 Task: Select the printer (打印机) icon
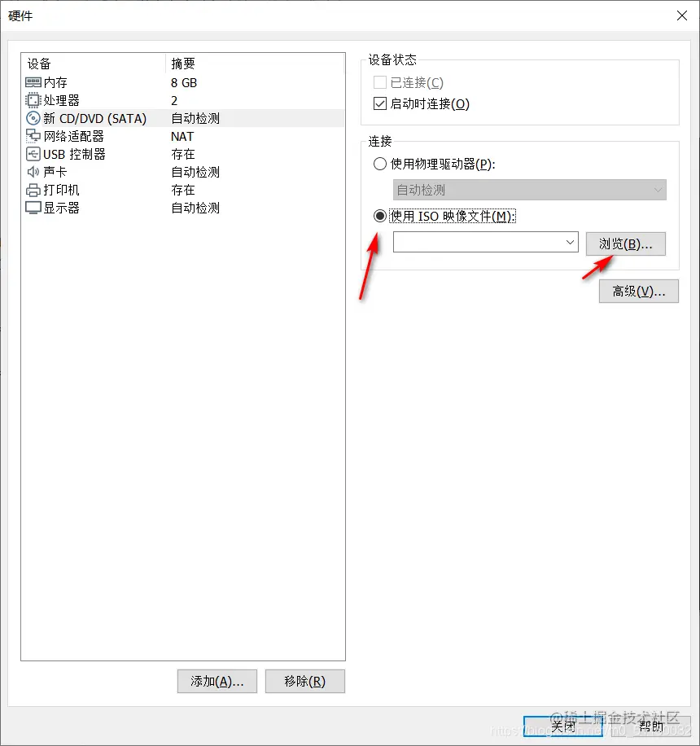(33, 190)
